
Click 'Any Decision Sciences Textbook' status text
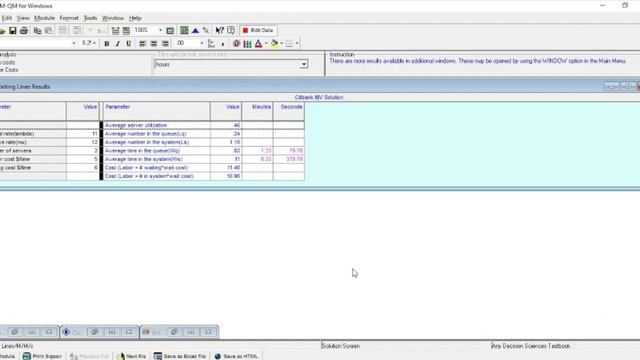point(531,346)
